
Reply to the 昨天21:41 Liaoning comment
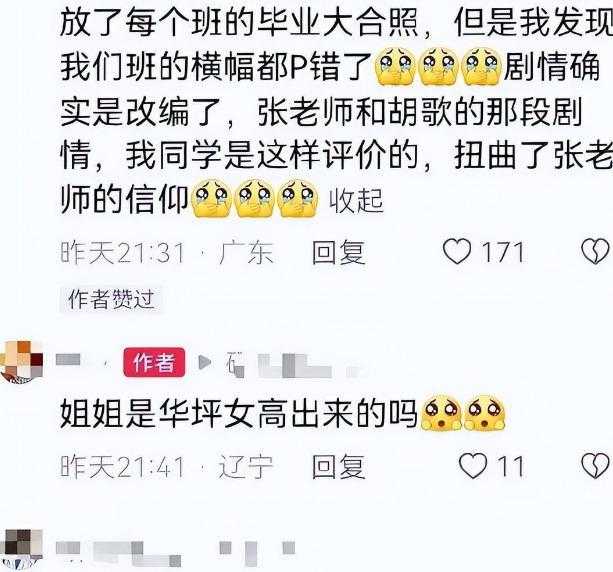[x=339, y=466]
